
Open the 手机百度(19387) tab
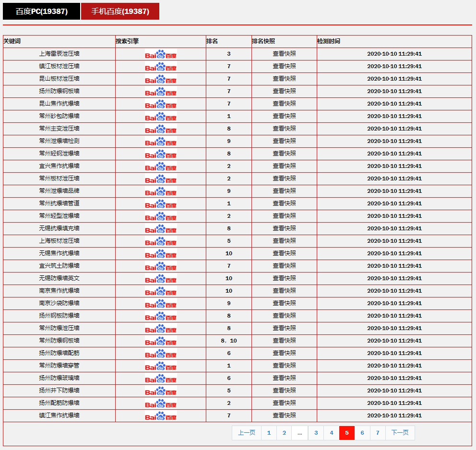point(120,12)
